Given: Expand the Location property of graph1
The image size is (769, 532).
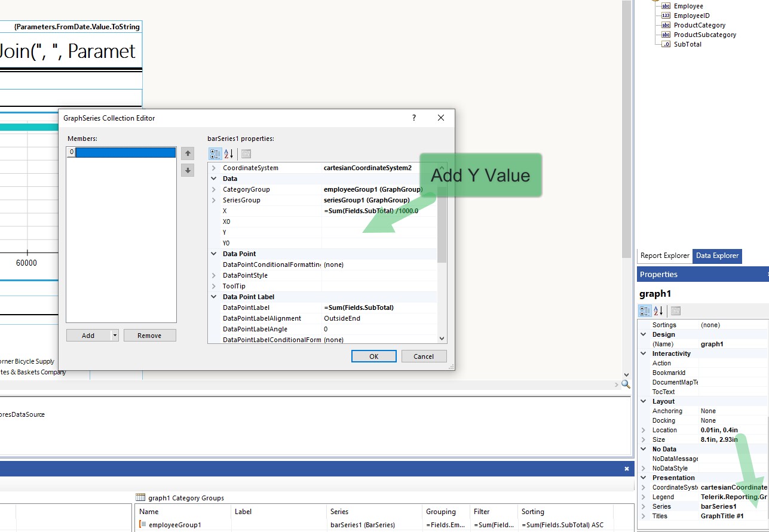Looking at the screenshot, I should [644, 430].
